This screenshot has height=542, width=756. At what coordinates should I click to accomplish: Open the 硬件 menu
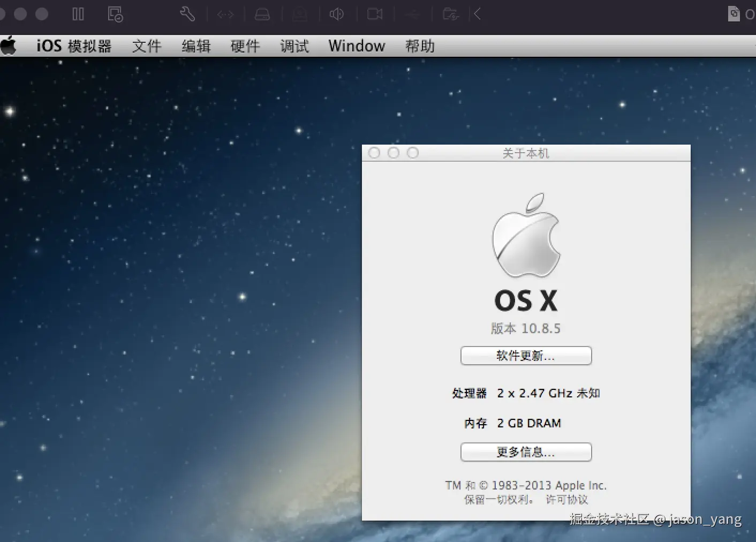pyautogui.click(x=245, y=46)
